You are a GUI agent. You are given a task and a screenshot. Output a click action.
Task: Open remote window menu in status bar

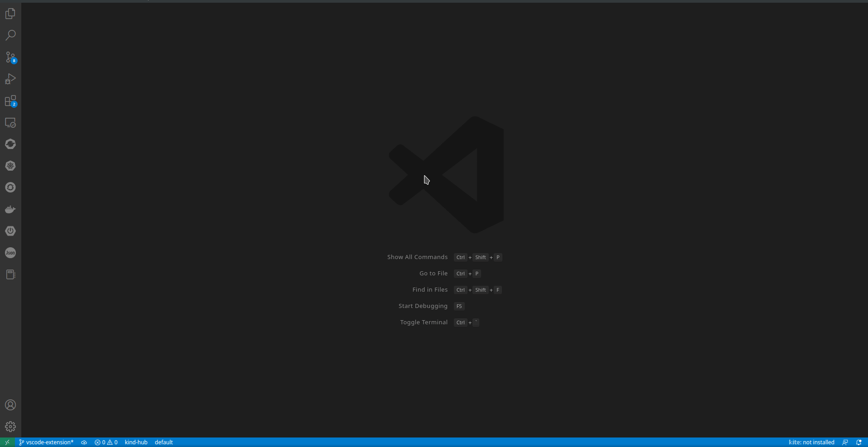tap(7, 442)
